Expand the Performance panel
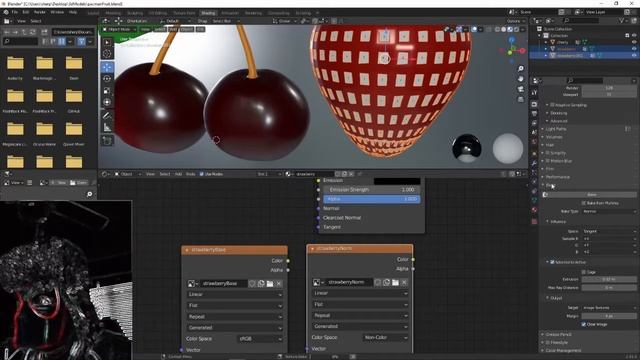 (557, 177)
